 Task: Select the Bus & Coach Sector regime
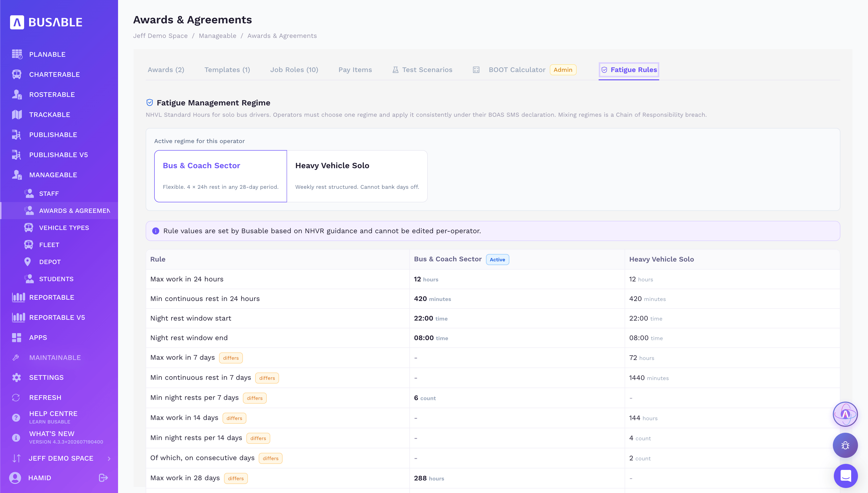pos(221,176)
